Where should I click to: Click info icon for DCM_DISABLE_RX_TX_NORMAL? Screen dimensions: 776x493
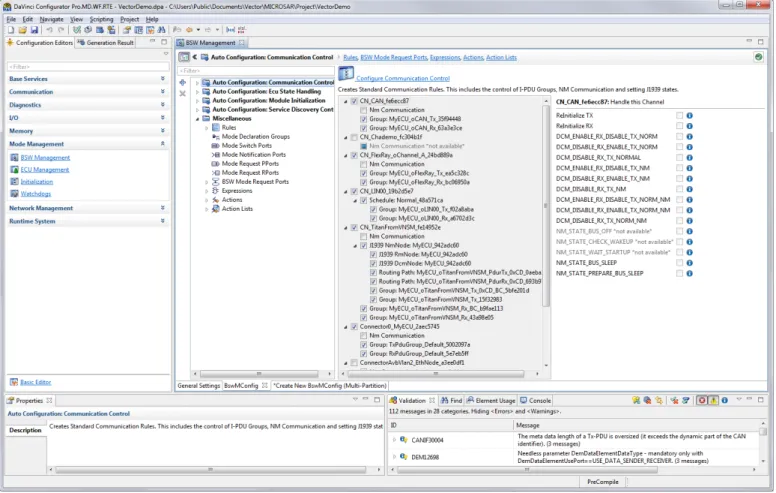[689, 157]
